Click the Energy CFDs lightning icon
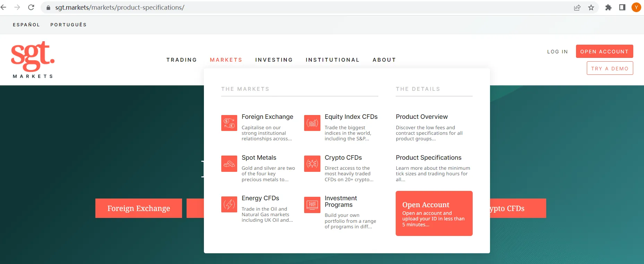This screenshot has height=264, width=644. 229,204
